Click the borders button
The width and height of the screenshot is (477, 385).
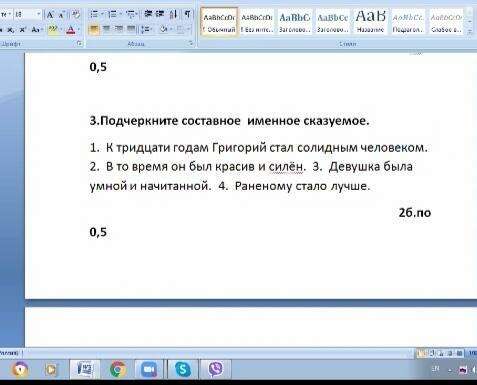(180, 30)
